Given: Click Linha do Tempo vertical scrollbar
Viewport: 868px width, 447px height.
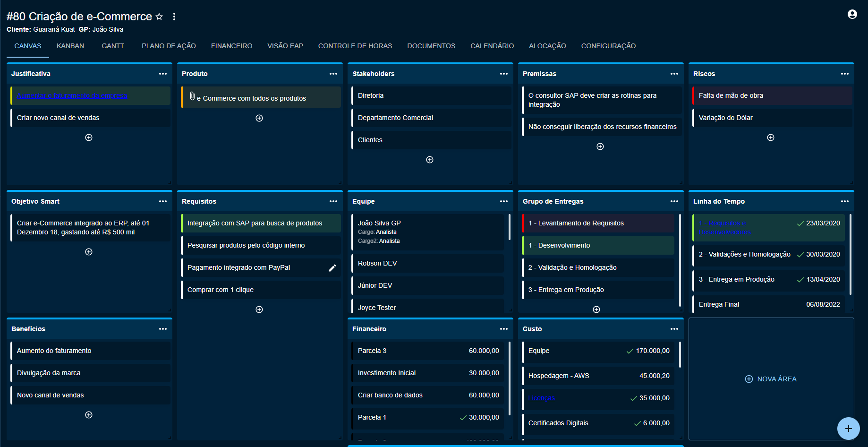Looking at the screenshot, I should pos(851,254).
